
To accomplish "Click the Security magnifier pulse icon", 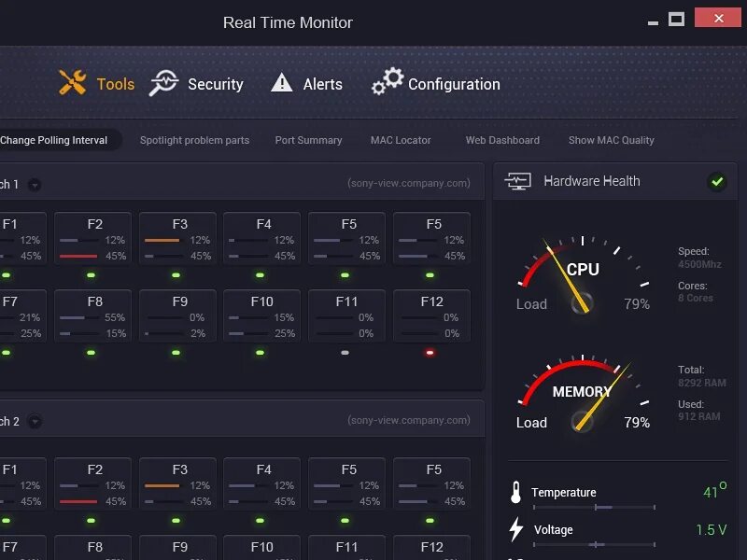I will (x=163, y=83).
